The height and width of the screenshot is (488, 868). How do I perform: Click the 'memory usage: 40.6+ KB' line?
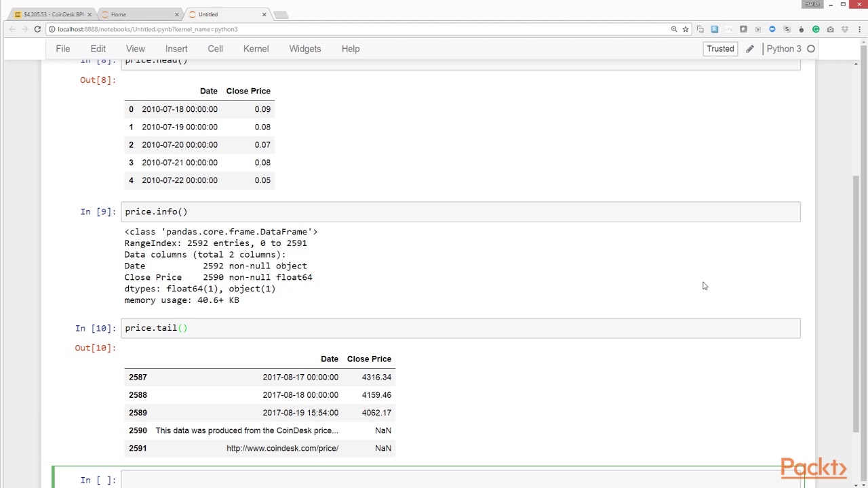(182, 300)
